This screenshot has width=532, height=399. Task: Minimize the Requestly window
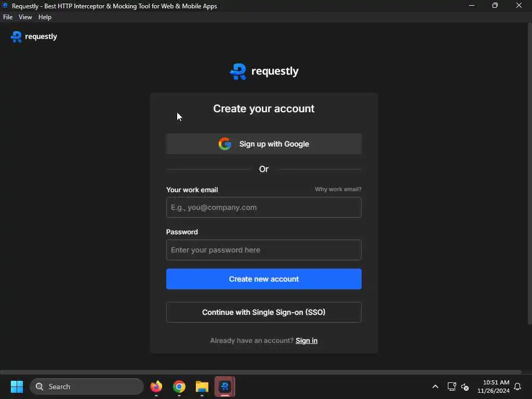pyautogui.click(x=472, y=5)
